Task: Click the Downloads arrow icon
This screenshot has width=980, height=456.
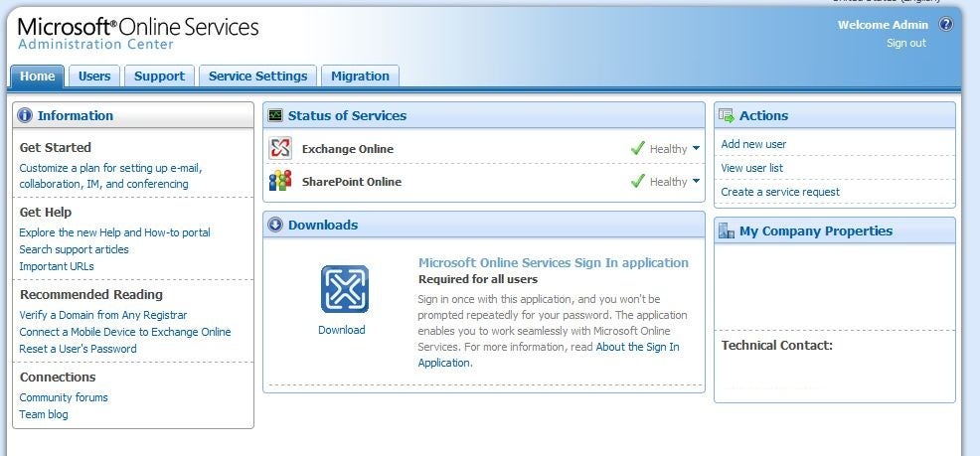Action: click(x=275, y=225)
